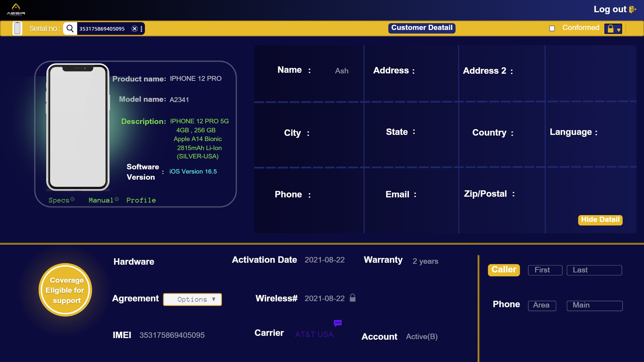
Task: Click the Coverage Eligible for support badge
Action: [x=65, y=290]
